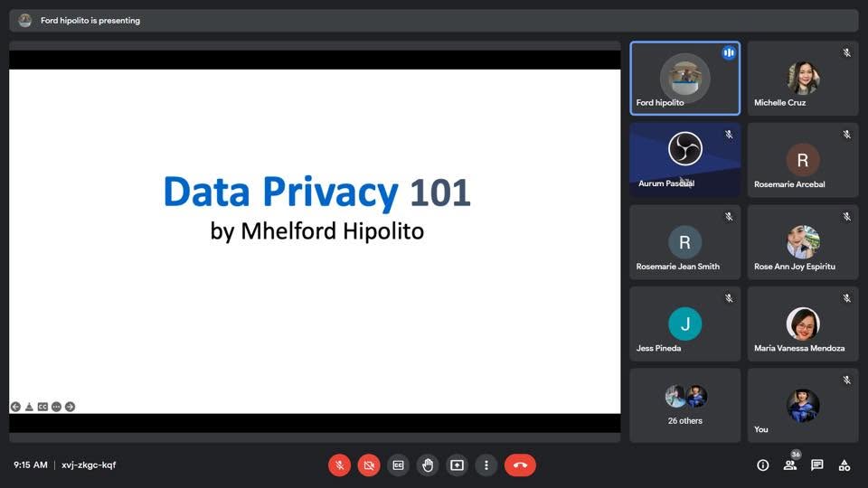Select Ford hipolito participant tile
The width and height of the screenshot is (868, 488).
point(684,78)
